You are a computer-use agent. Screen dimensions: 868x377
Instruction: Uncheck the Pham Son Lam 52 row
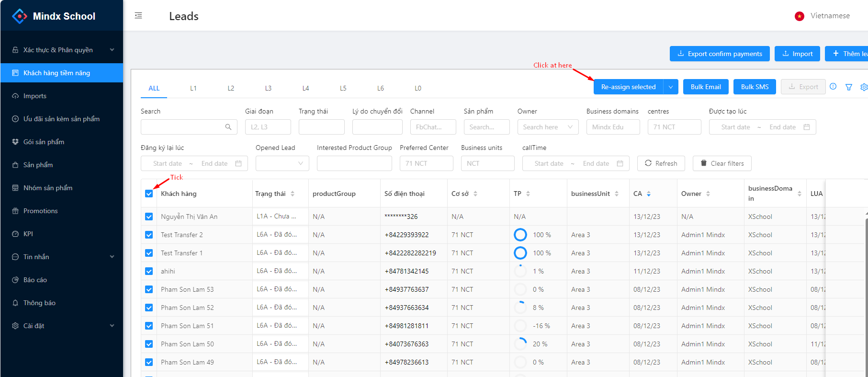coord(149,308)
